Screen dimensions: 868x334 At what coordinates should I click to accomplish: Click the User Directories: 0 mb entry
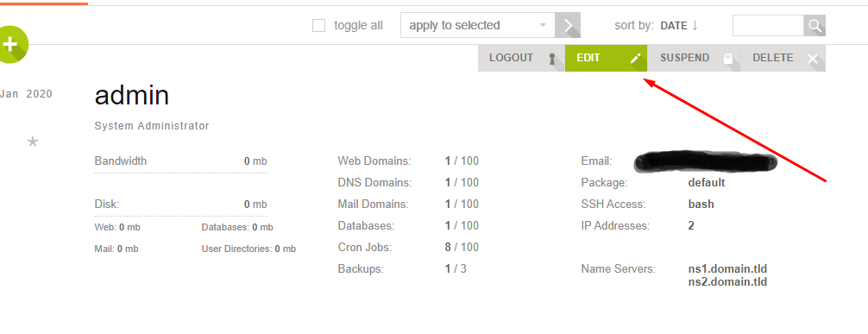(248, 249)
